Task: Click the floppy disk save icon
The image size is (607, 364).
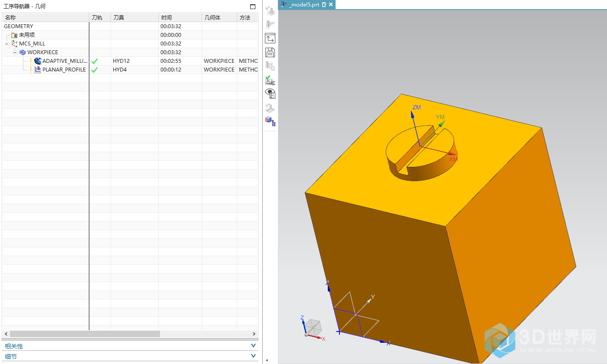Action: tap(270, 52)
